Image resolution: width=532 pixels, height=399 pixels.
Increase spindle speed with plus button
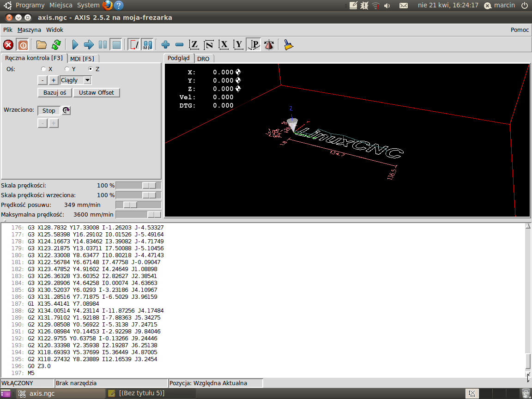click(53, 123)
